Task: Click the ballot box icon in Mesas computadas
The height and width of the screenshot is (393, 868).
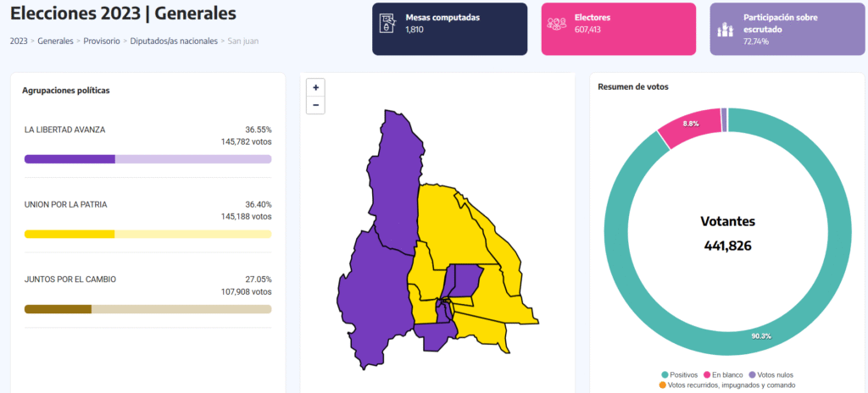Action: [387, 23]
